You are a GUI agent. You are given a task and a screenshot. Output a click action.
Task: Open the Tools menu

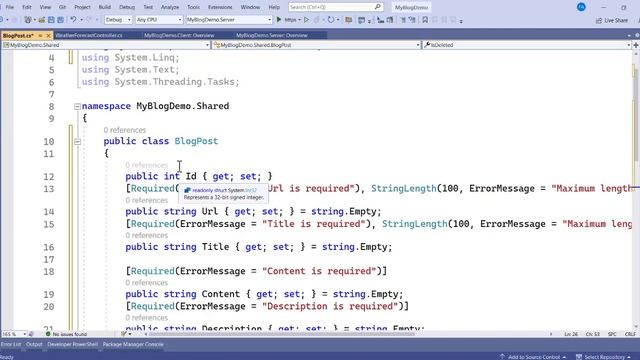pos(193,7)
